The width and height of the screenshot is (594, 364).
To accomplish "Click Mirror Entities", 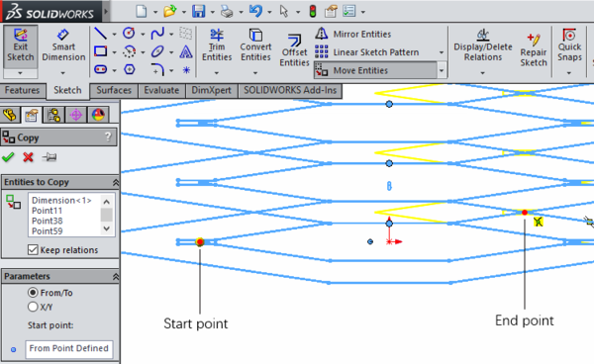I will click(353, 34).
